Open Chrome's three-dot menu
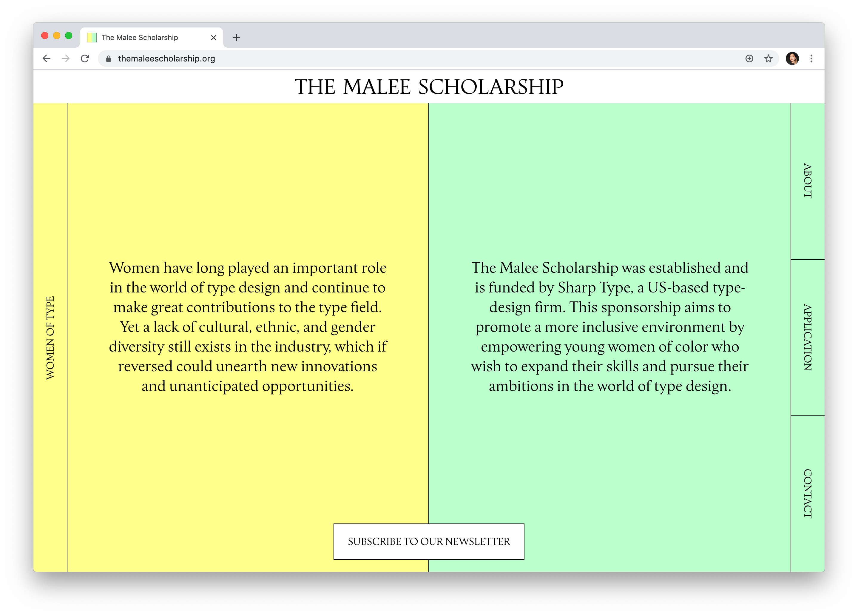858x616 pixels. (811, 59)
